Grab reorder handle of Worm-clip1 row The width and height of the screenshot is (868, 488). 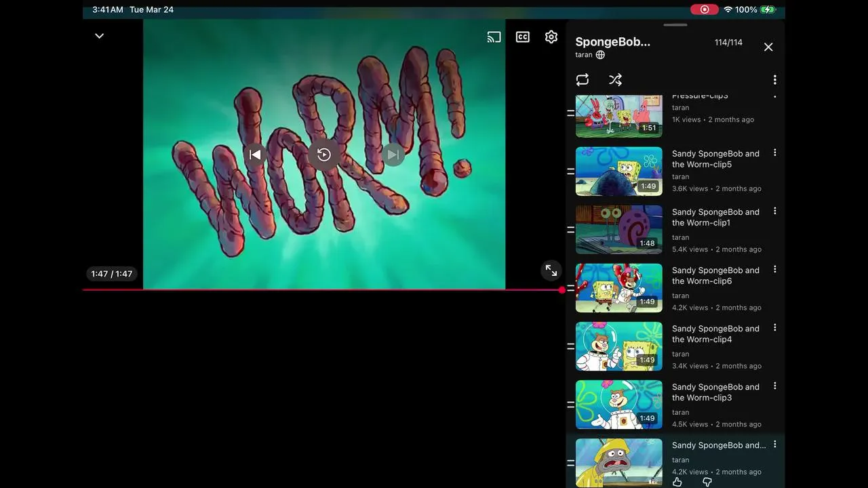571,230
